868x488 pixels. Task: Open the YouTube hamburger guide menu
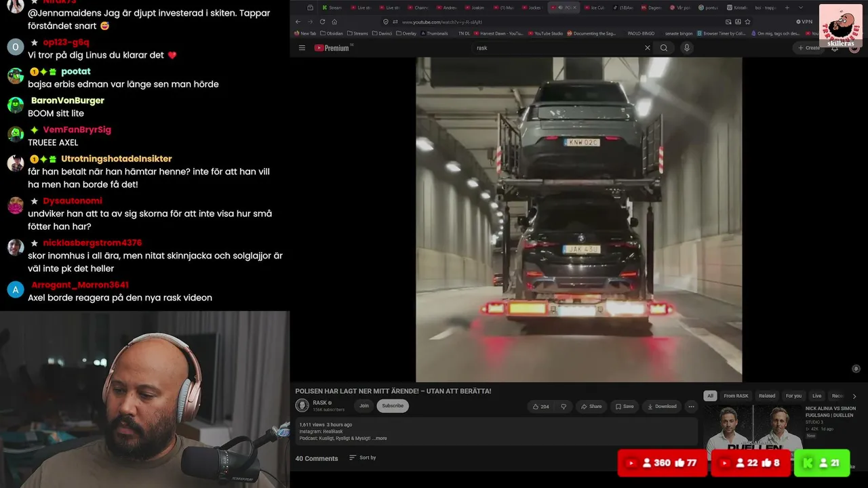pos(302,47)
